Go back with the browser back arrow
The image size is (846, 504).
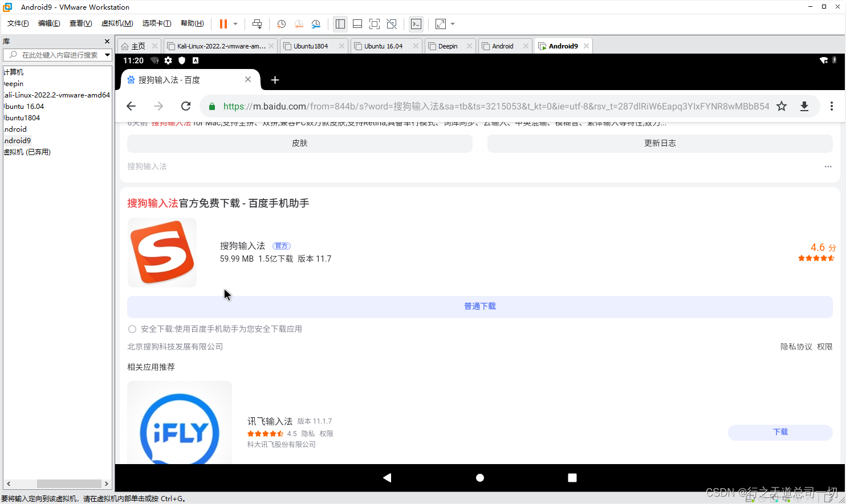[x=131, y=106]
